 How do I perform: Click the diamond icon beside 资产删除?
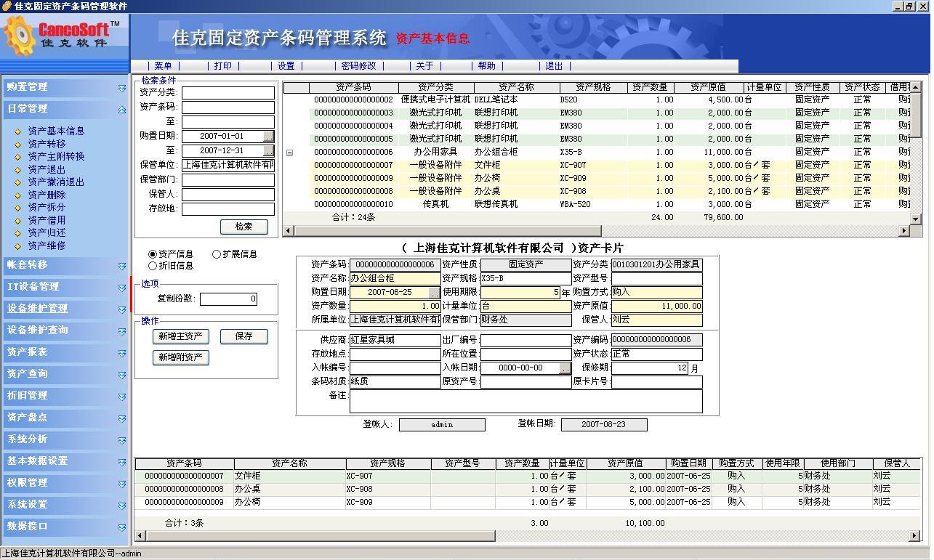point(18,195)
